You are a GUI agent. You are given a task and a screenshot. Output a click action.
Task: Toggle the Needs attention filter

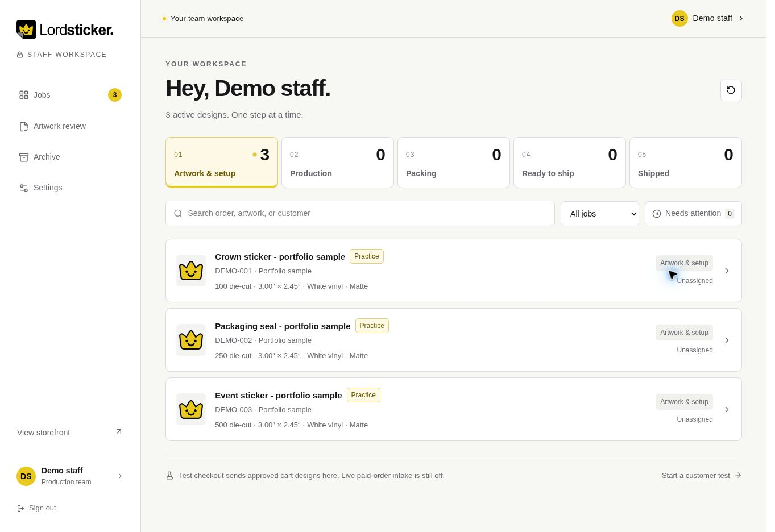point(693,214)
